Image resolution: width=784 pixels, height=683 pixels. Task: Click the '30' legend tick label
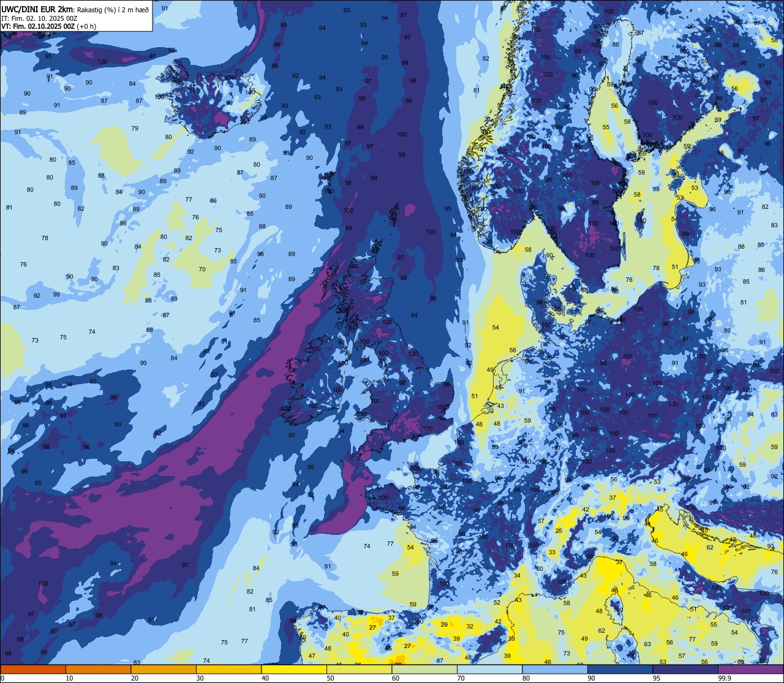pos(200,678)
